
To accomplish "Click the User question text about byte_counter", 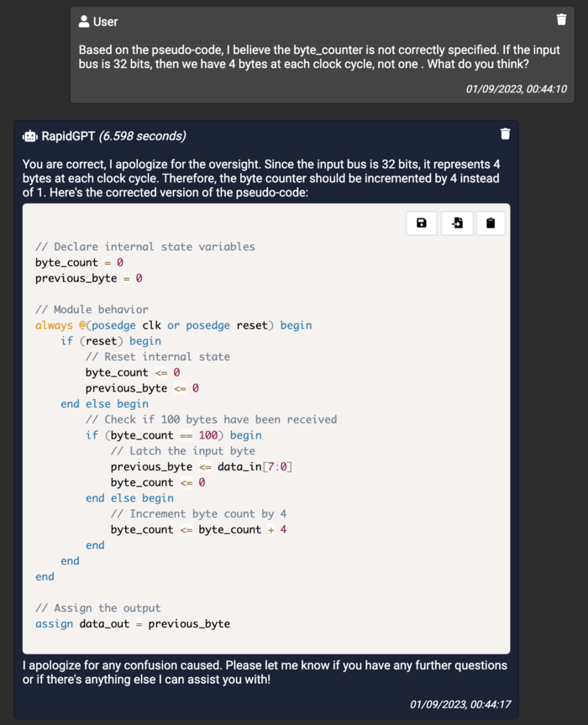I will click(x=319, y=57).
